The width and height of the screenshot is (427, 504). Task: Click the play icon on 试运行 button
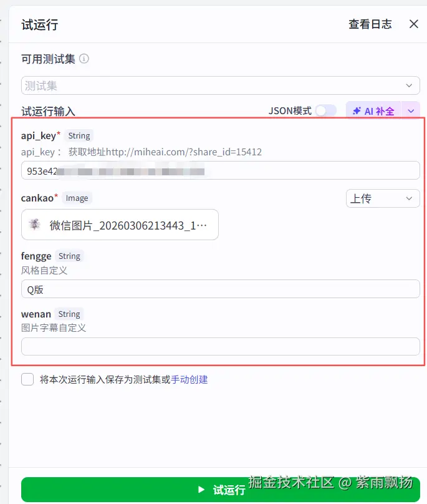[x=201, y=490]
